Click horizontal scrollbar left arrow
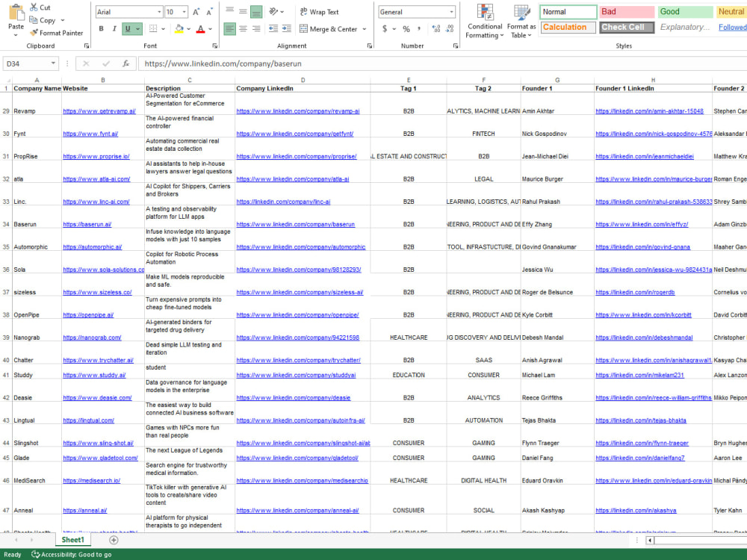 pyautogui.click(x=649, y=540)
